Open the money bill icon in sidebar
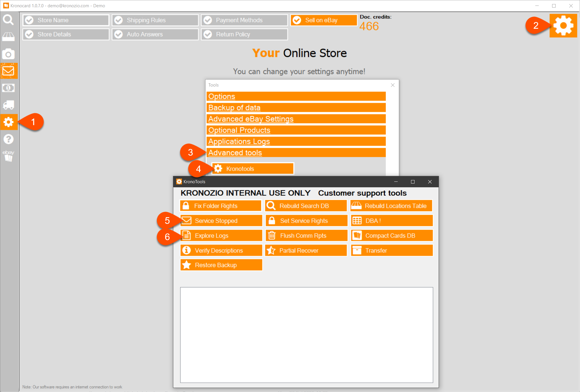580x392 pixels. [x=8, y=88]
